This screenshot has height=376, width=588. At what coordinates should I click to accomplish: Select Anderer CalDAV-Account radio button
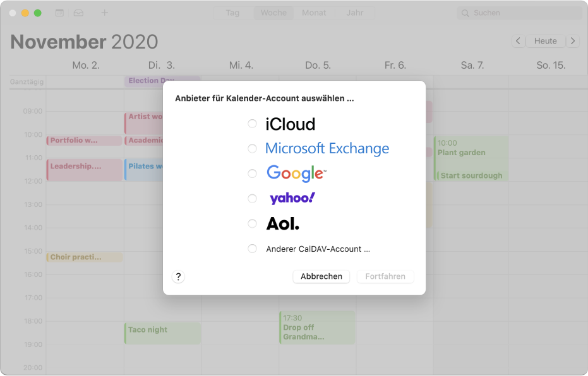(253, 249)
